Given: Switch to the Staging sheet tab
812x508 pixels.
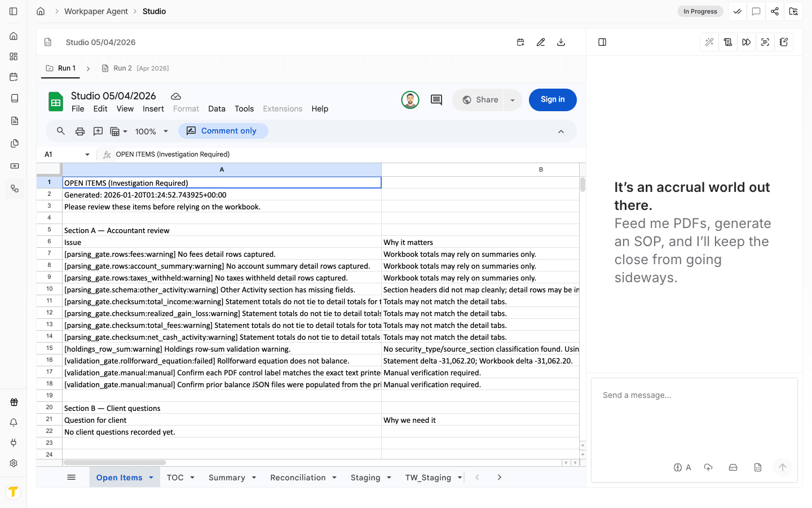Looking at the screenshot, I should (x=365, y=478).
